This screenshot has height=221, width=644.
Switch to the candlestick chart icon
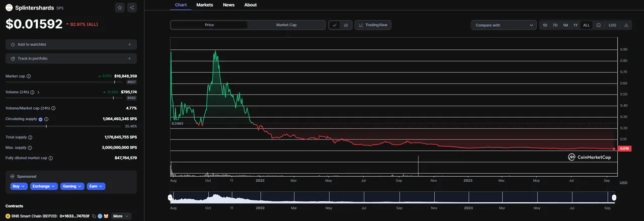[346, 25]
